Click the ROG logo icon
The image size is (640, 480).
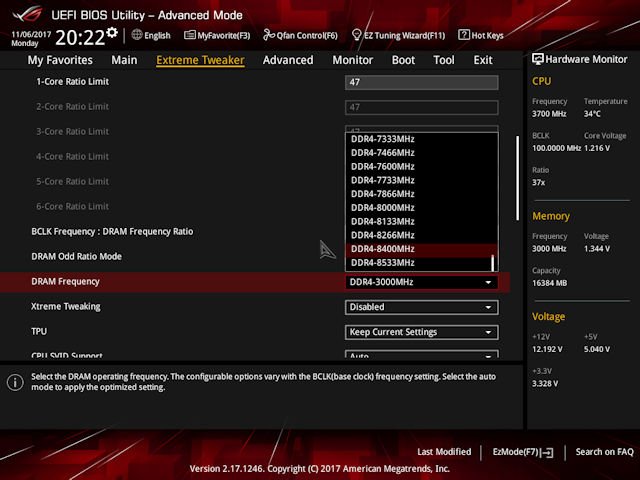tap(27, 14)
